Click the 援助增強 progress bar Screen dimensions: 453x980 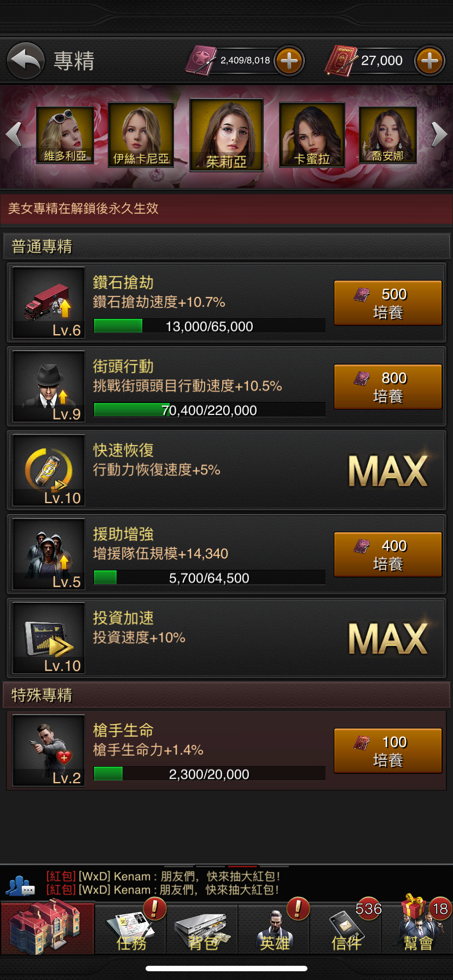(210, 577)
